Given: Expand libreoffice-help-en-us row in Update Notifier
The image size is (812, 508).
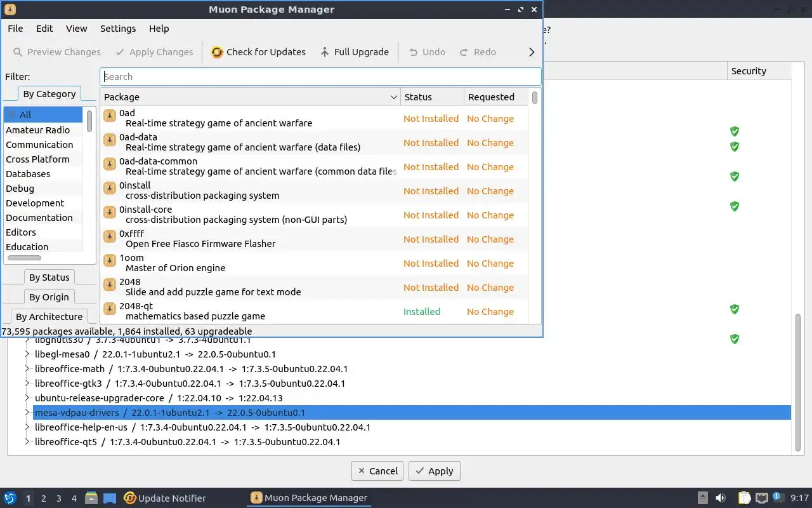Looking at the screenshot, I should pos(27,427).
